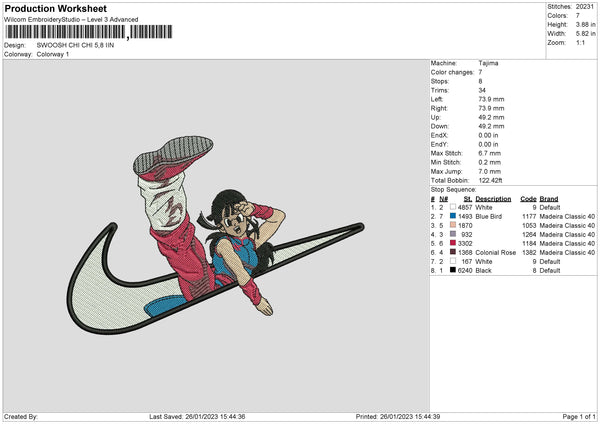Image resolution: width=600 pixels, height=424 pixels.
Task: Click the Machine value Tajima
Action: [488, 63]
